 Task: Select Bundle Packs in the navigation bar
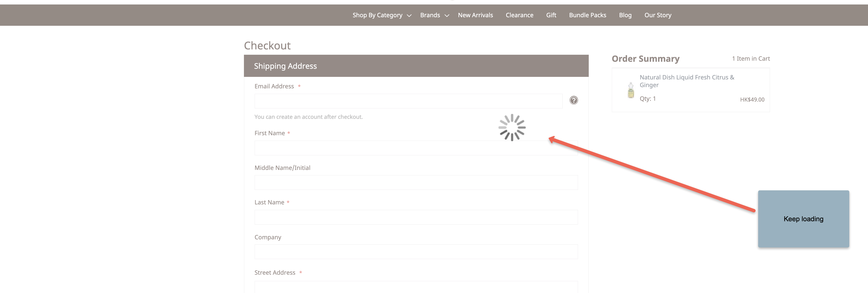[587, 15]
